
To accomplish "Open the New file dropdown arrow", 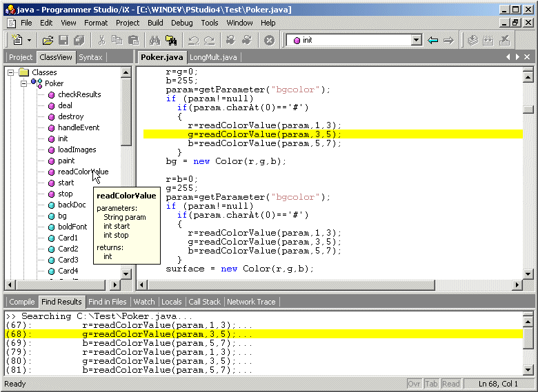I will [30, 41].
